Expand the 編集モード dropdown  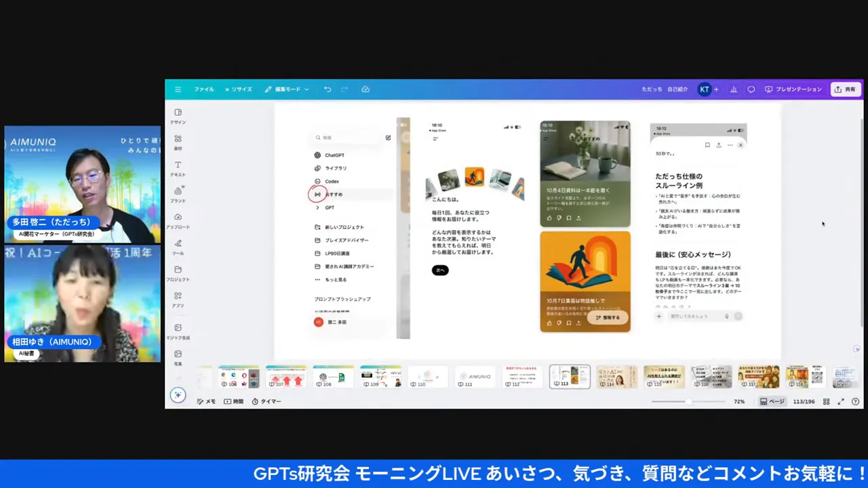(x=287, y=89)
